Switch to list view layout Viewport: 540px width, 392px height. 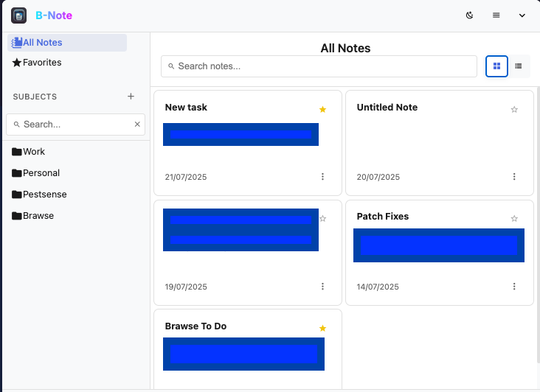(x=519, y=66)
